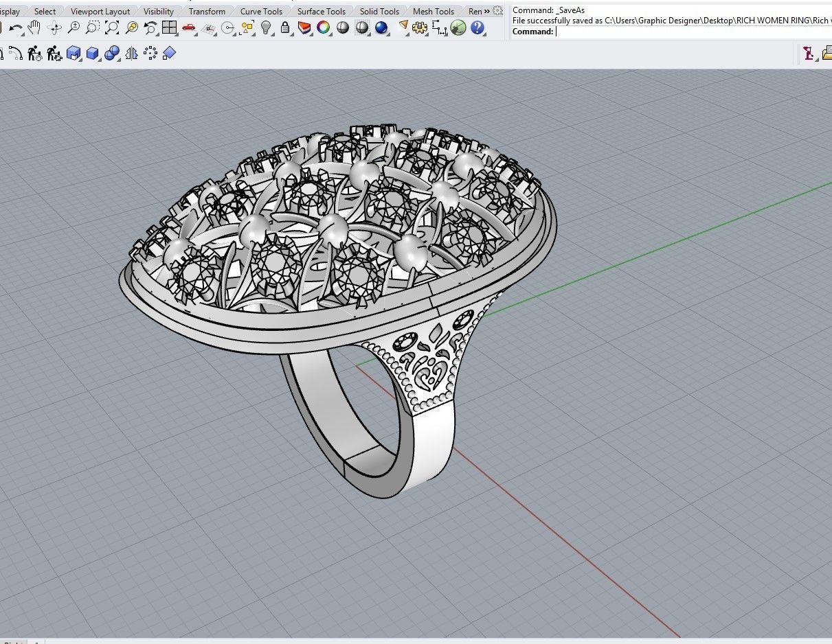Switch to Viewport Layout tab
This screenshot has width=832, height=644.
100,11
